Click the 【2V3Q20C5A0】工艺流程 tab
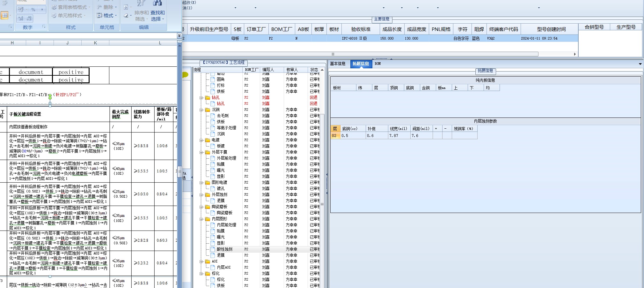The height and width of the screenshot is (288, 644). click(x=223, y=63)
